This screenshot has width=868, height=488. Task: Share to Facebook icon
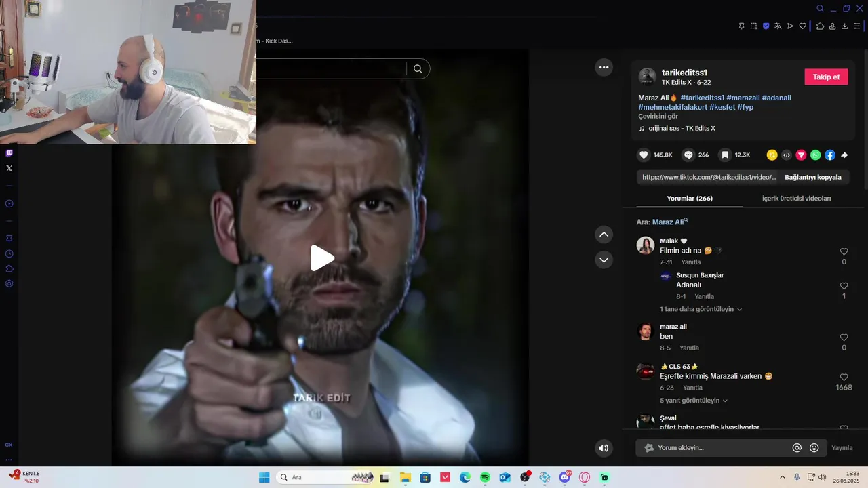coord(829,155)
